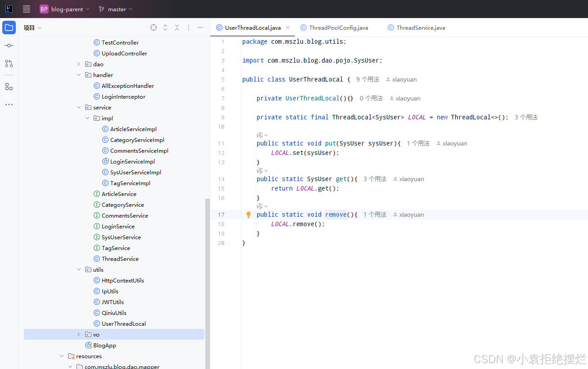Open the Project tool window icon
The image size is (588, 369).
point(9,27)
